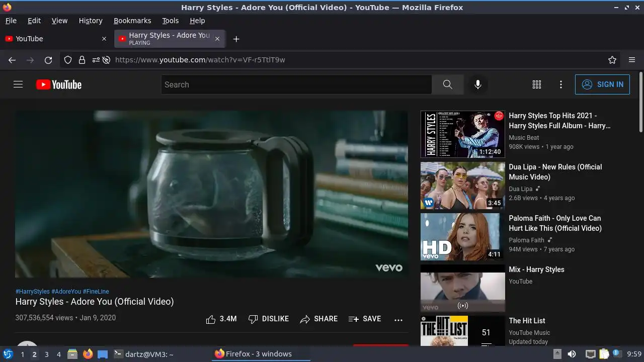Start voice search with the microphone icon
This screenshot has width=644, height=362.
pos(478,84)
